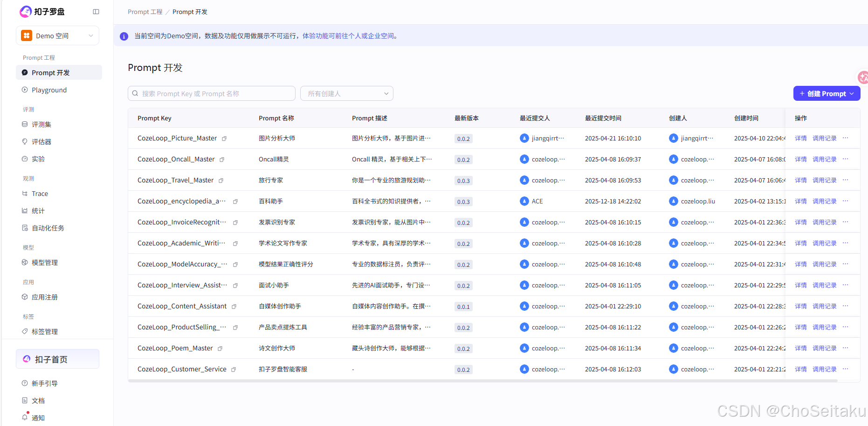Click the 应用注册 box icon
Viewport: 868px width, 426px height.
click(x=25, y=297)
